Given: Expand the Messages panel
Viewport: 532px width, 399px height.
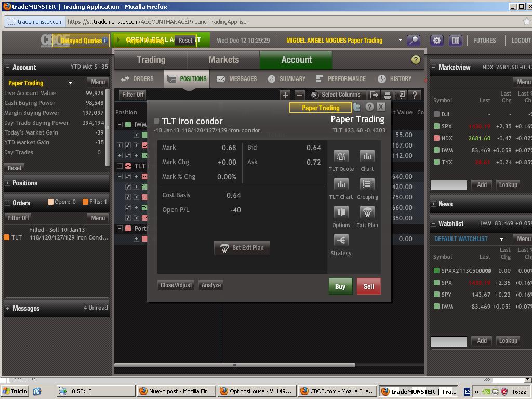Looking at the screenshot, I should [x=7, y=309].
